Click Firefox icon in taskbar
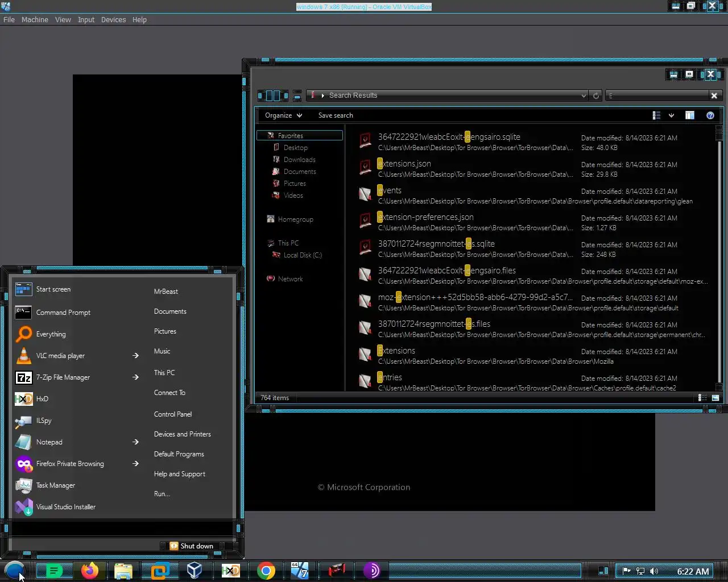This screenshot has height=582, width=728. coord(89,571)
